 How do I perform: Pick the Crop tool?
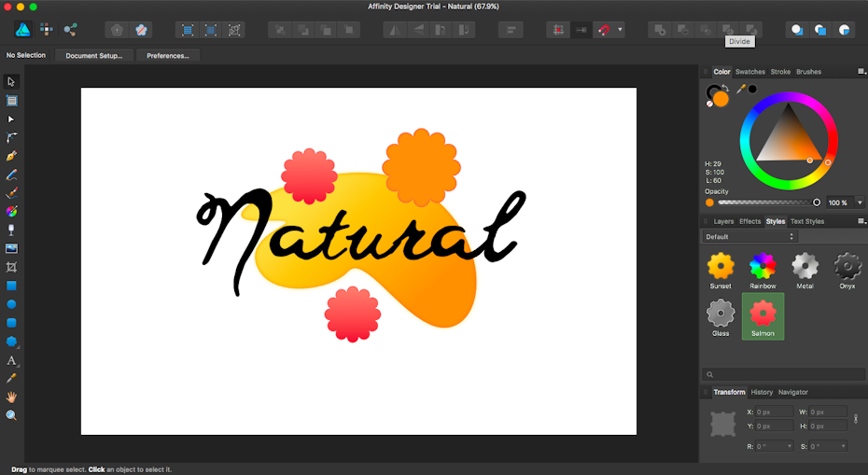click(11, 267)
